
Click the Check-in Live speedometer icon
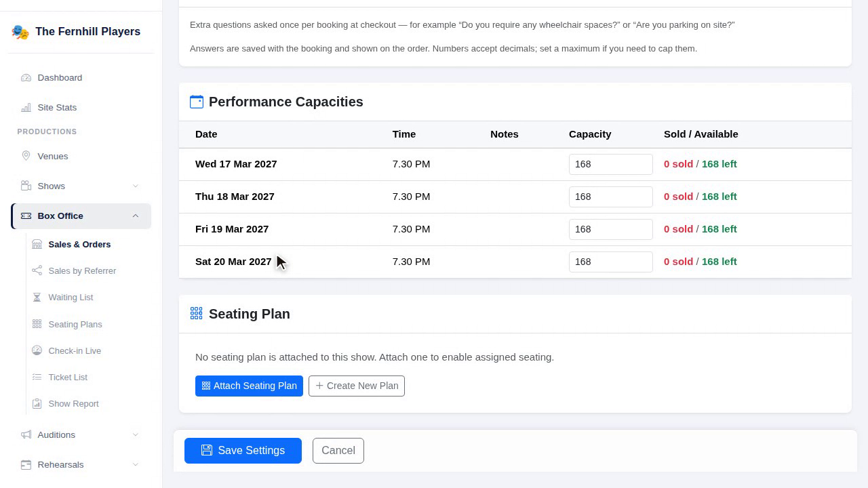click(x=37, y=350)
